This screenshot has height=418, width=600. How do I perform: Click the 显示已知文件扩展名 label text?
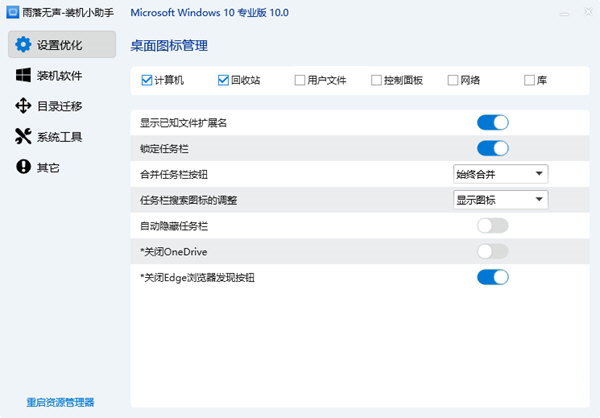point(184,123)
